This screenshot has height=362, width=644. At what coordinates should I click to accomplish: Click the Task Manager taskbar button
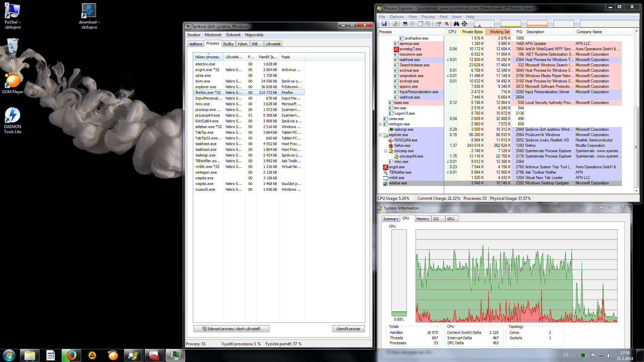[175, 355]
